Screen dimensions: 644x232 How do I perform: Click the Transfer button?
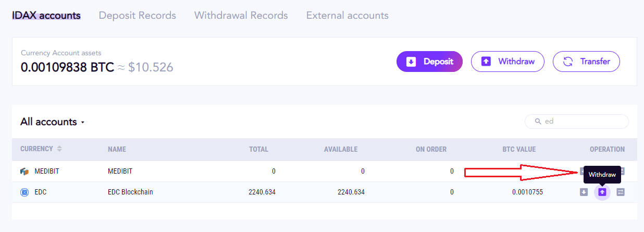coord(586,62)
